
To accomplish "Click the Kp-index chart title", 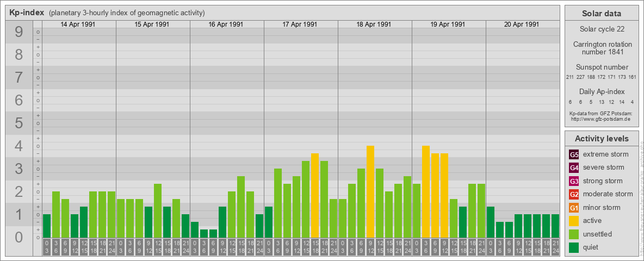I will click(27, 13).
